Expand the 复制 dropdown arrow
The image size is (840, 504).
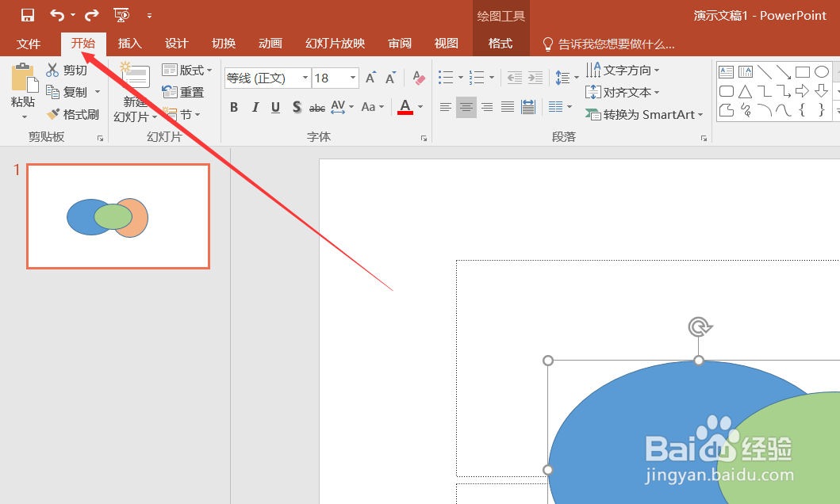click(98, 92)
